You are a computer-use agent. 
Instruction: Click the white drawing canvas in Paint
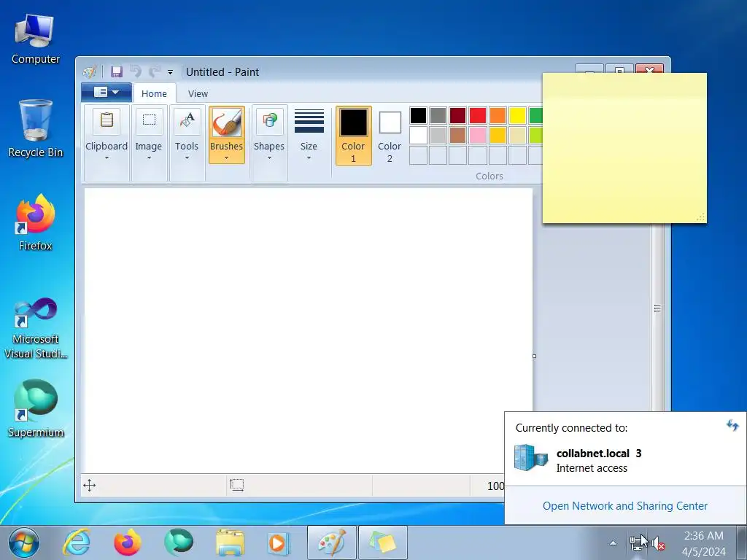309,330
